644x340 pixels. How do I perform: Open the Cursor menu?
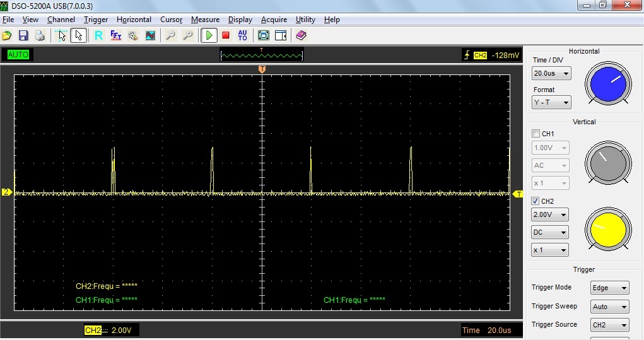point(172,20)
